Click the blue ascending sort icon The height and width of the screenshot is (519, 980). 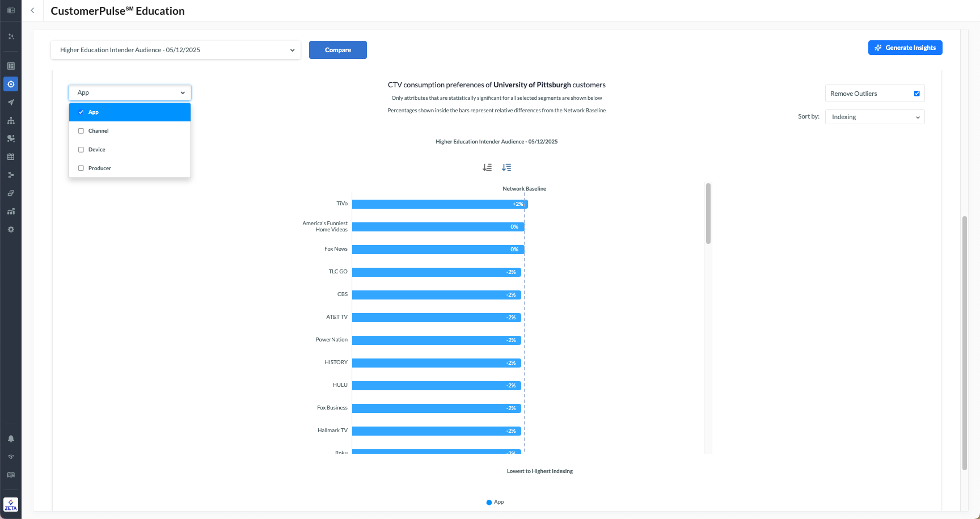(506, 167)
